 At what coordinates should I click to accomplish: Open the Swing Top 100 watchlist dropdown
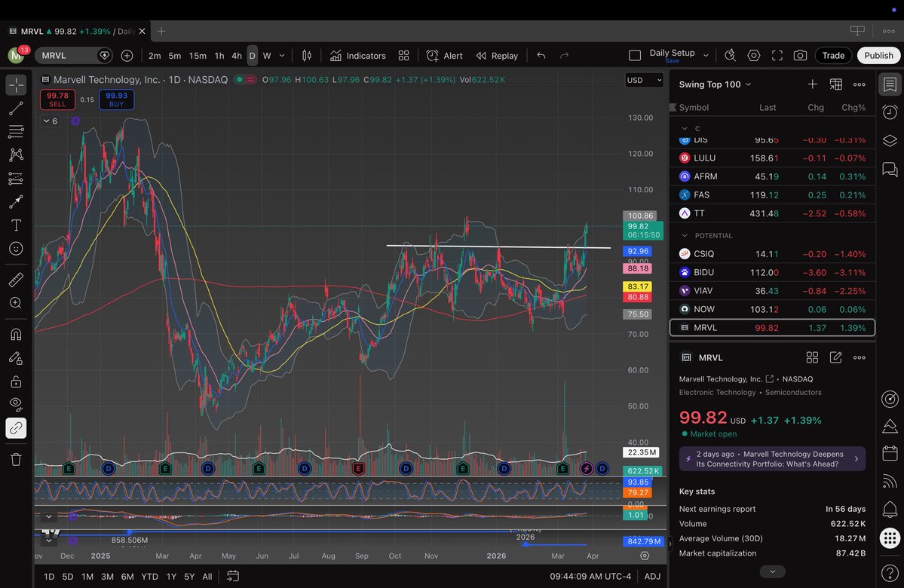pos(713,84)
